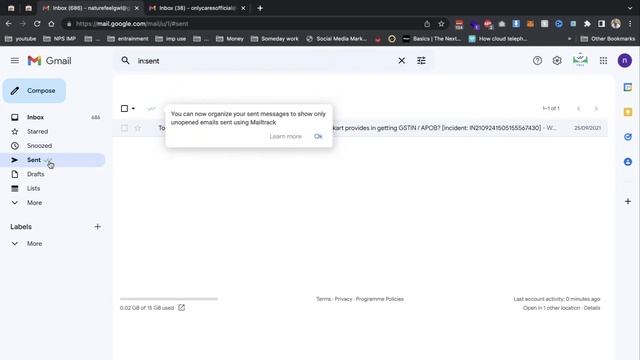Click the storage usage progress bar
Image resolution: width=640 pixels, height=360 pixels.
(169, 299)
